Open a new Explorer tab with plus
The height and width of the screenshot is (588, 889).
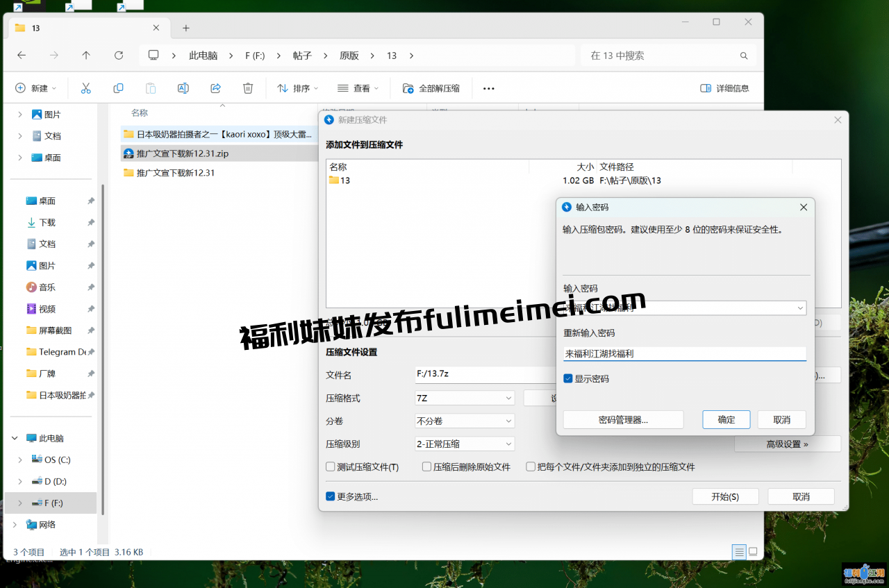coord(185,28)
